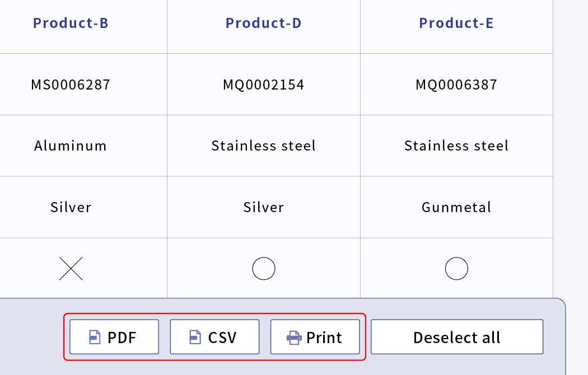
Task: Open the Product-D header link
Action: point(264,23)
